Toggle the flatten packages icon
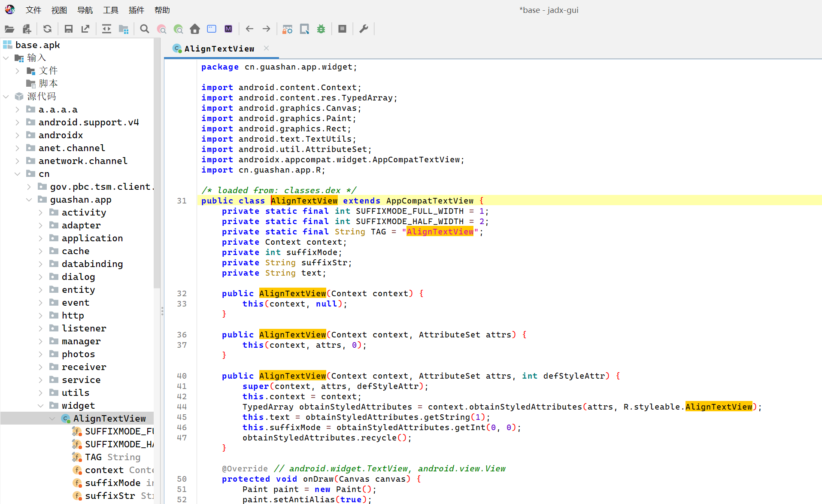This screenshot has width=822, height=504. (124, 29)
